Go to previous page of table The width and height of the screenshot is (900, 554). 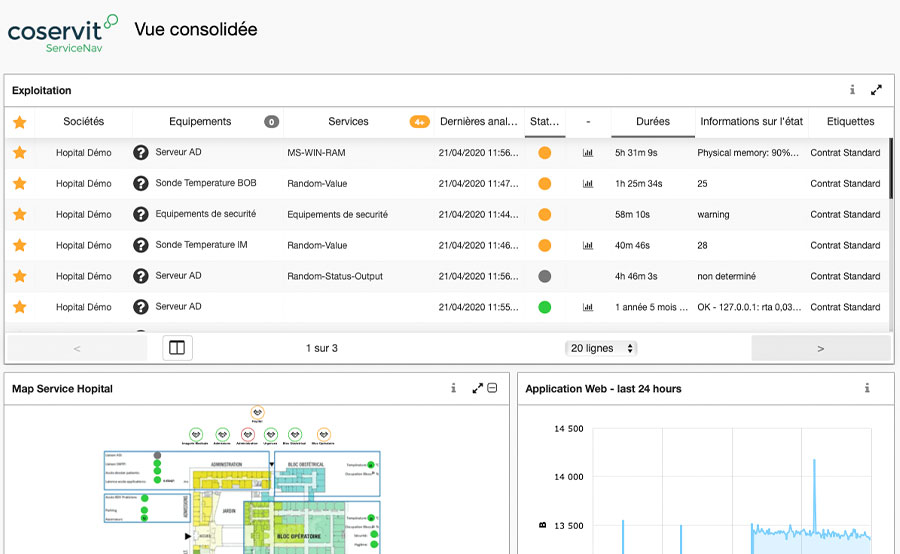click(77, 348)
